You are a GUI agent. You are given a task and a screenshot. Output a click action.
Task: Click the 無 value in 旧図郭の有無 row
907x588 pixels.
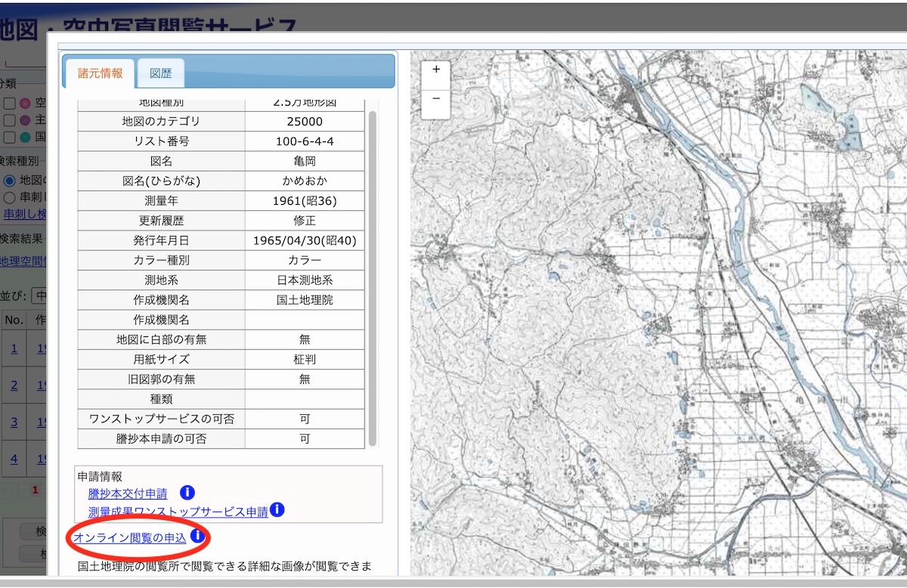tap(305, 379)
